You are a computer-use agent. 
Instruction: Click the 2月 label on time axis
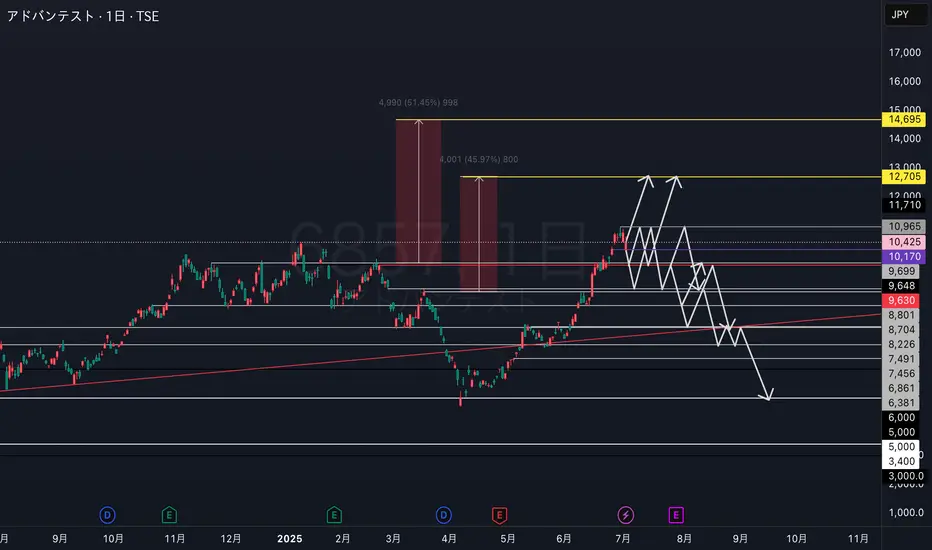(342, 539)
